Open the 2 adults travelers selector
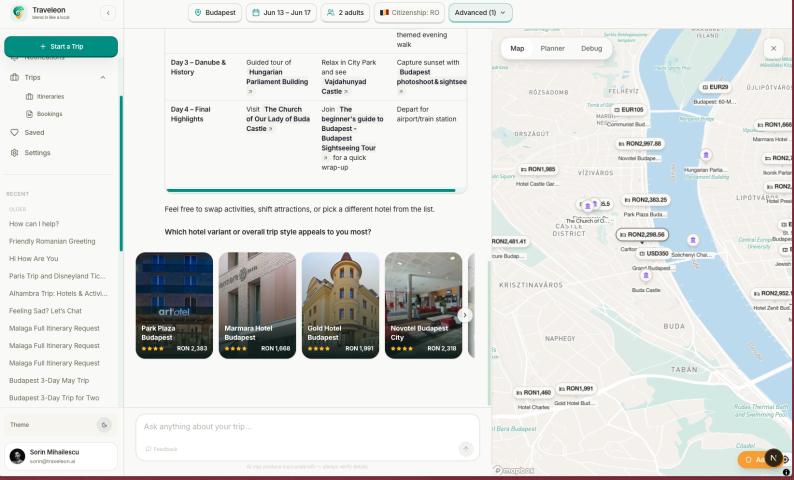 pos(345,13)
